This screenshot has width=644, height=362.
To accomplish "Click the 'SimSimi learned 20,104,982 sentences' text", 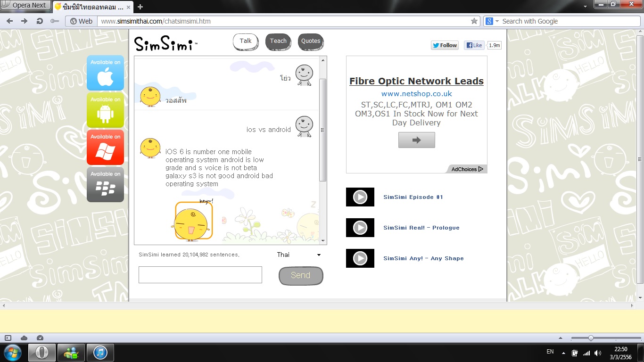I will pyautogui.click(x=189, y=255).
